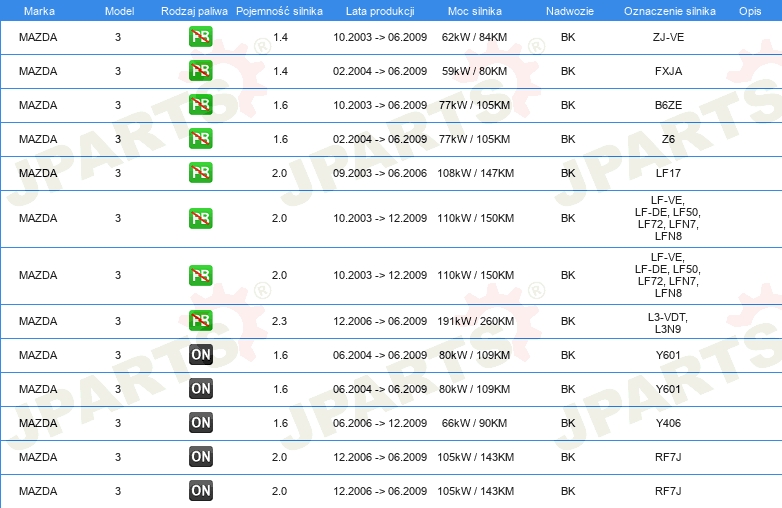The width and height of the screenshot is (782, 508).
Task: Select the petrol icon in the B6ZE row
Action: (x=200, y=105)
